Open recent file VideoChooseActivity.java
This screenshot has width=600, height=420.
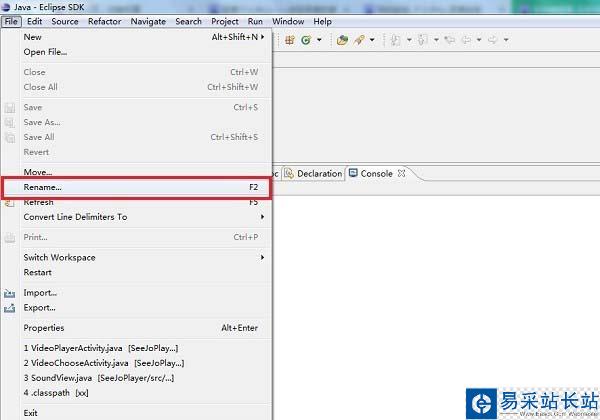[x=136, y=363]
